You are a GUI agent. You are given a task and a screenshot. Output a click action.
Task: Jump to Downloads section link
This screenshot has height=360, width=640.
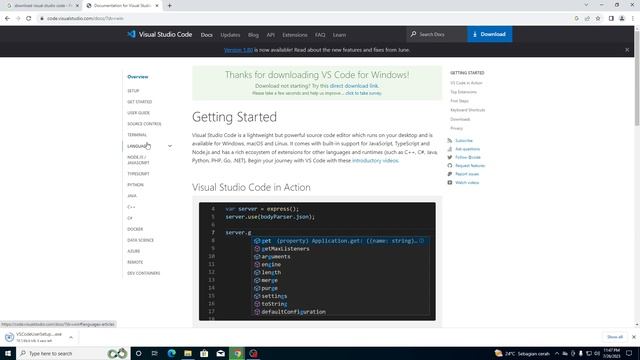coord(460,119)
